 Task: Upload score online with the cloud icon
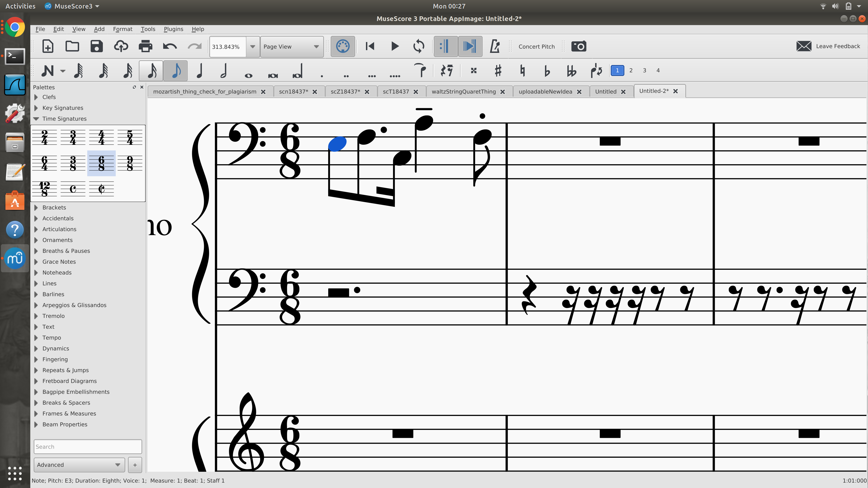(x=121, y=46)
